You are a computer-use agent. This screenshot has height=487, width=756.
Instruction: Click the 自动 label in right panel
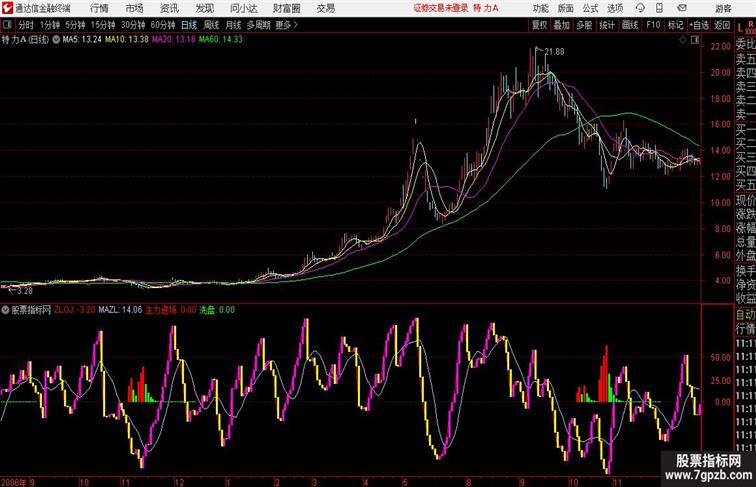pyautogui.click(x=745, y=314)
